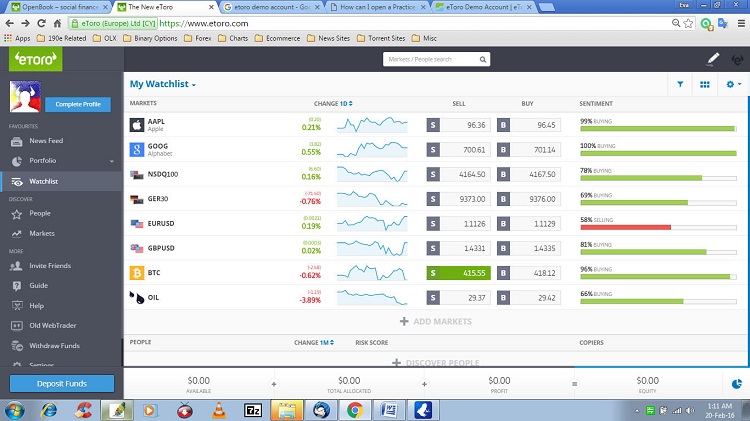Click the Complete Profile button

tap(78, 104)
